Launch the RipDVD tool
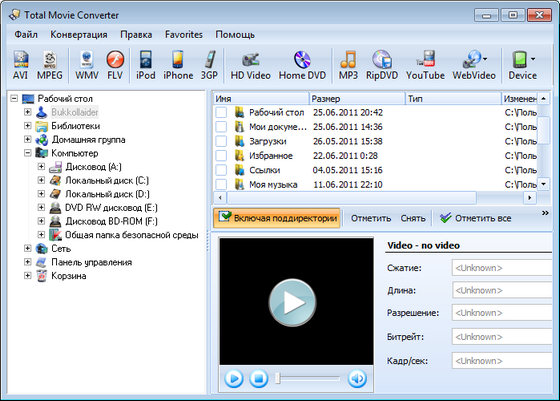The height and width of the screenshot is (401, 560). 382,65
